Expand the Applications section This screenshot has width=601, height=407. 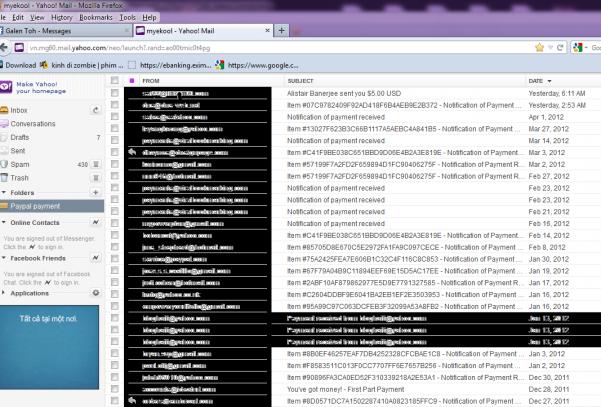(x=3, y=293)
